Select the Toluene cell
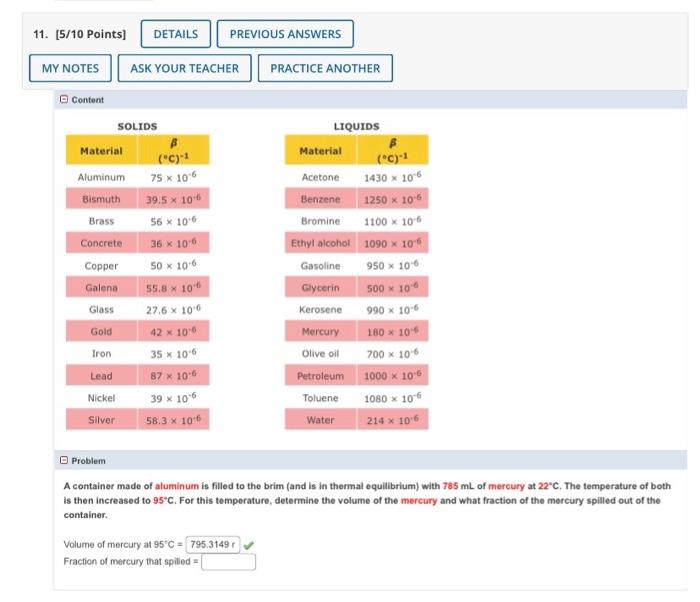The height and width of the screenshot is (602, 700). pyautogui.click(x=321, y=398)
